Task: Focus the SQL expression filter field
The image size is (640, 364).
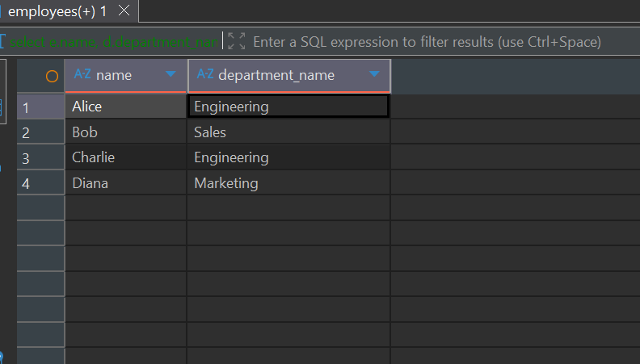Action: pyautogui.click(x=427, y=41)
